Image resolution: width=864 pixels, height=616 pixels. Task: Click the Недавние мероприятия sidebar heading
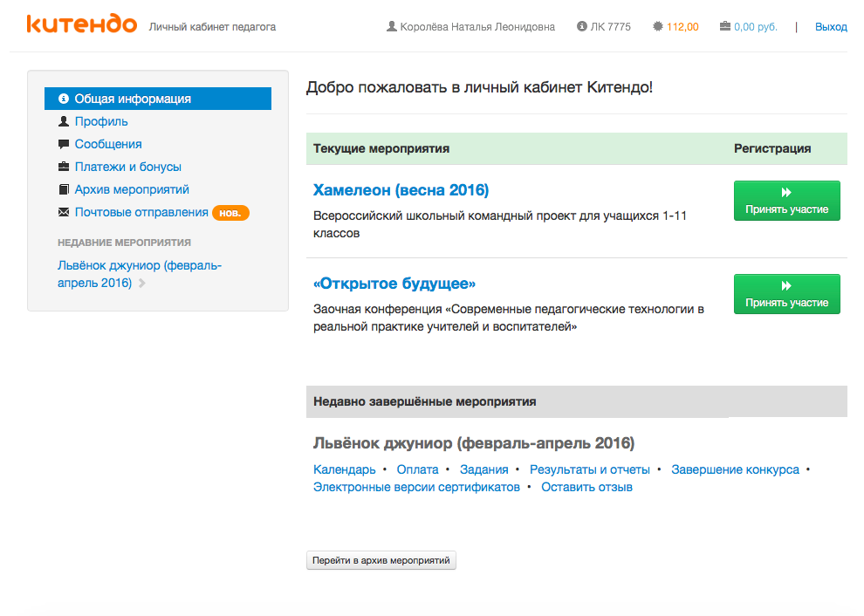[125, 243]
